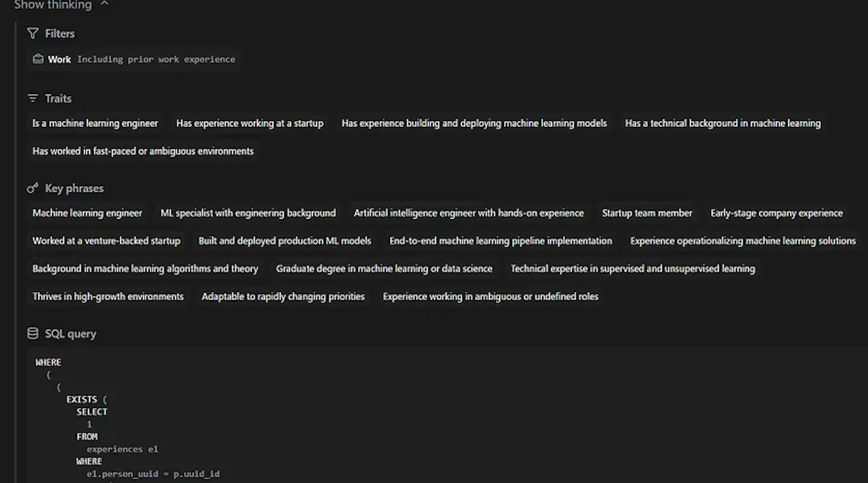Click the key icon next to Key phrases
This screenshot has width=868, height=483.
point(33,188)
